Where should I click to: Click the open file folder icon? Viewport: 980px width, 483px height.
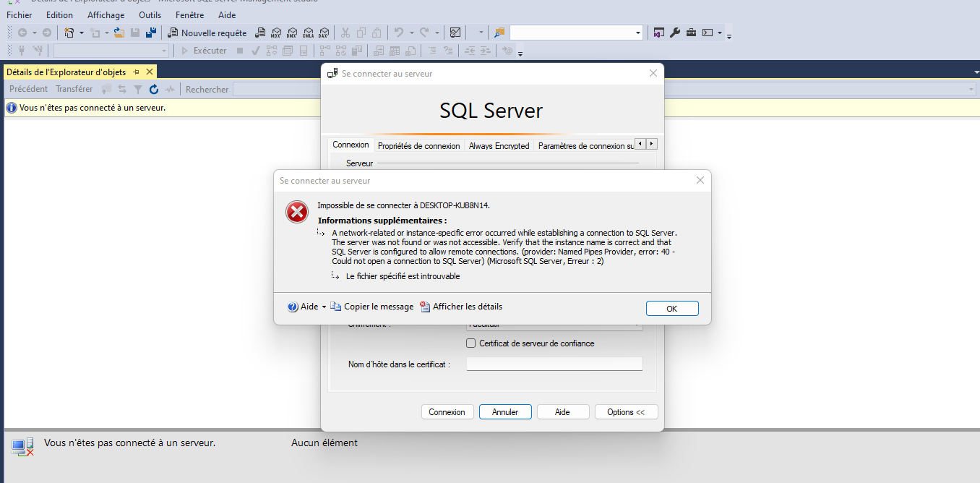119,33
